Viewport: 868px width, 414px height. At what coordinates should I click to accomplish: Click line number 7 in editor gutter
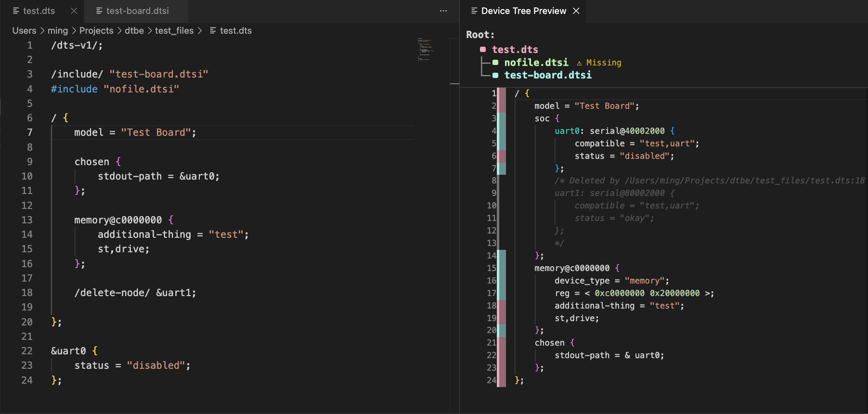[29, 132]
